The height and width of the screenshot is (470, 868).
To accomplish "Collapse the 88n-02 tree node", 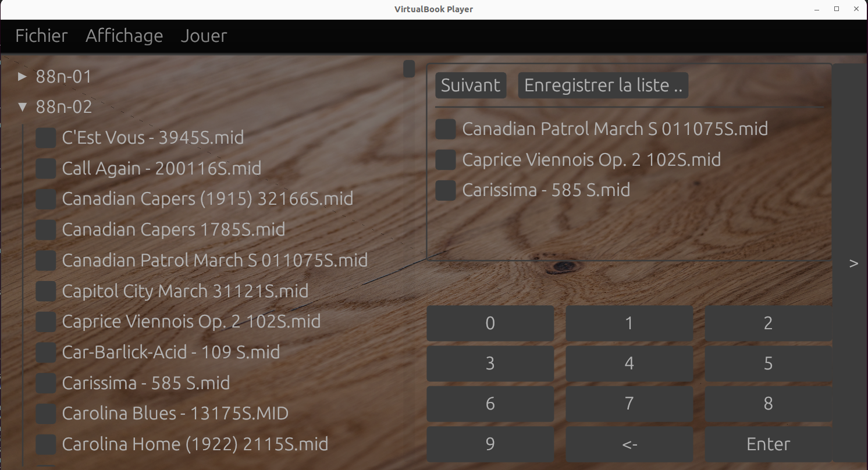I will 22,106.
